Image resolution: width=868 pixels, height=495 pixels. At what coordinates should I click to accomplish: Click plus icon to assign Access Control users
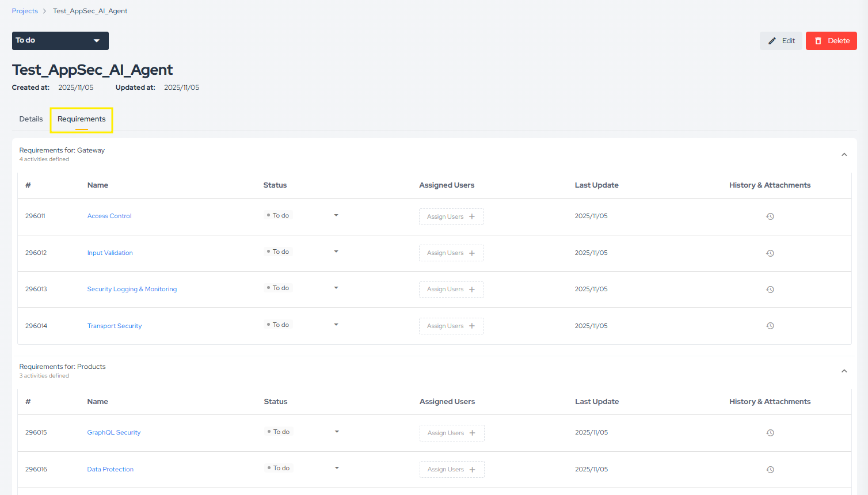point(472,216)
